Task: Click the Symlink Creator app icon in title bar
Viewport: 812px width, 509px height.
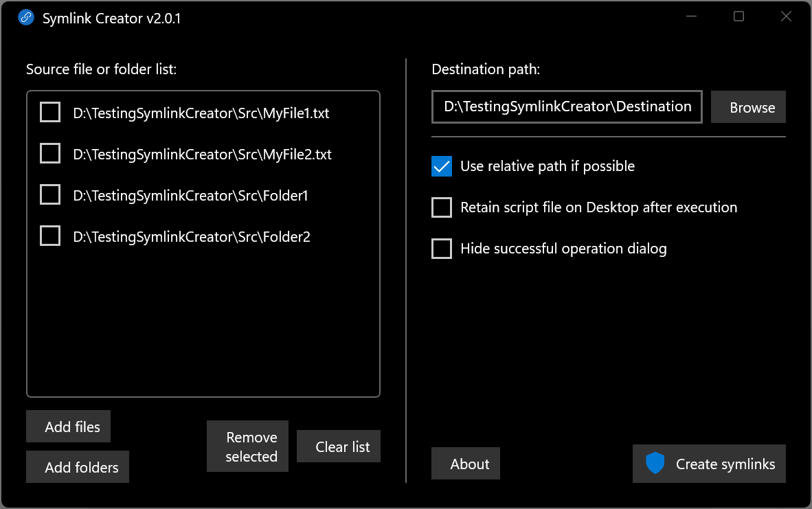Action: pyautogui.click(x=26, y=18)
